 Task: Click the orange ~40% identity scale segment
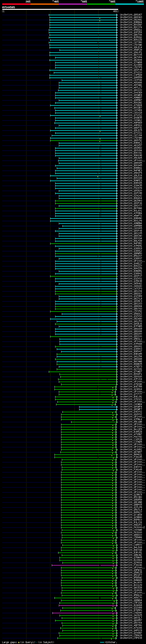(45, 4)
